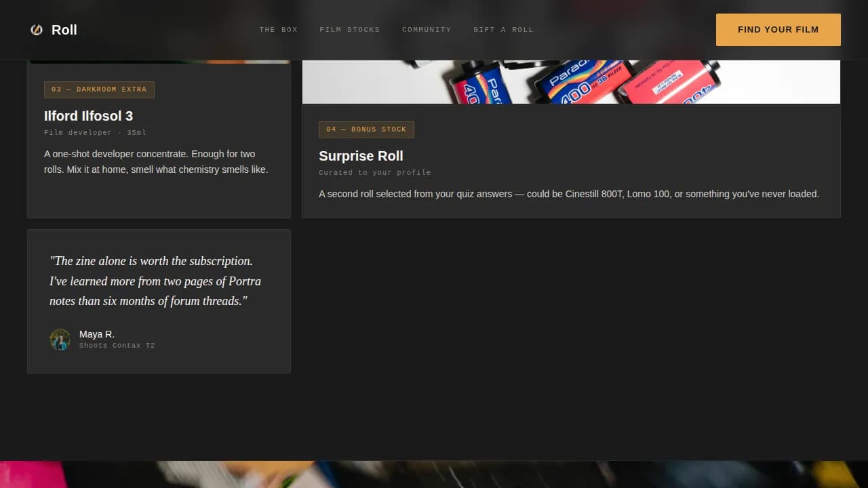868x488 pixels.
Task: Click the 'Curated to your profile' subtitle
Action: [x=374, y=172]
